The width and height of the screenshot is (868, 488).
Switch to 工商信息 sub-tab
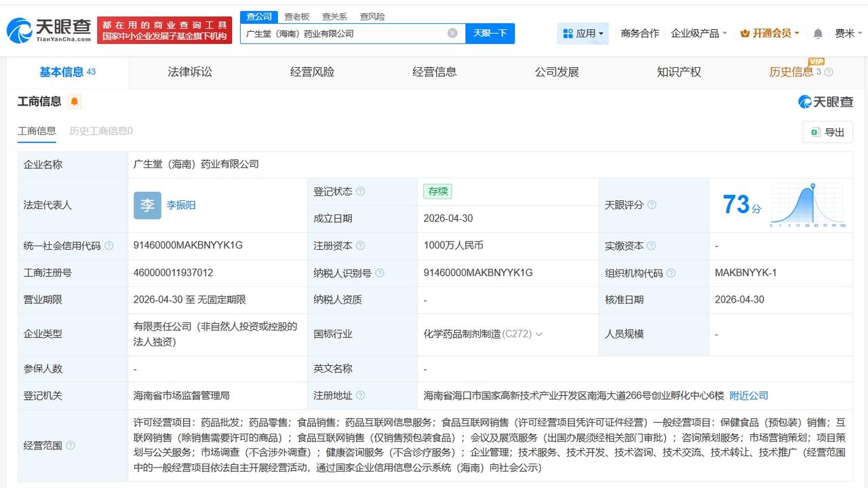click(x=37, y=131)
